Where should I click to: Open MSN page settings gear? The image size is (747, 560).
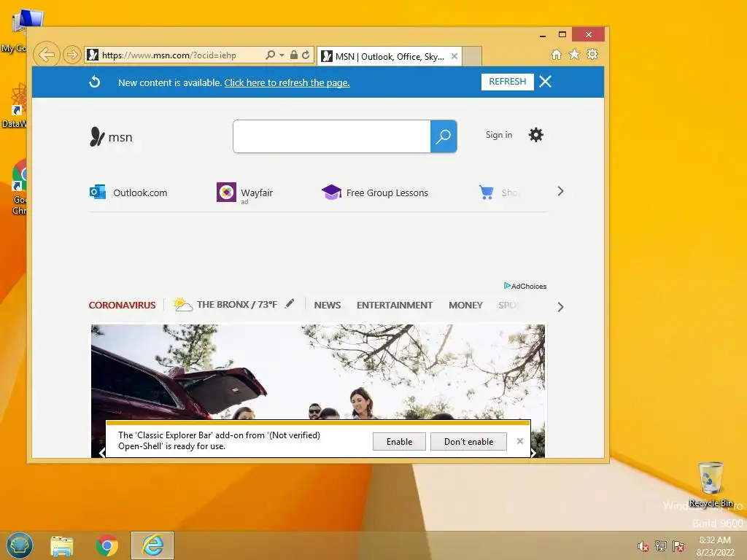coord(536,135)
